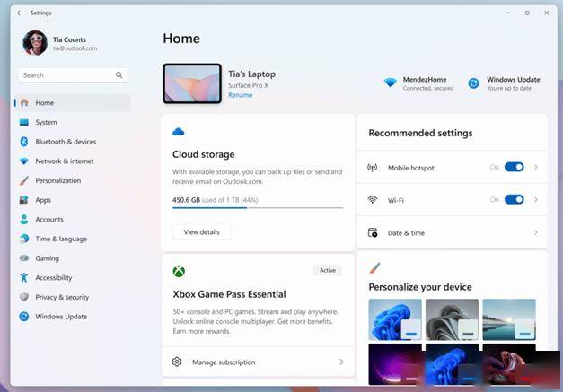Click the OneDrive cloud icon
This screenshot has height=392, width=563.
click(x=179, y=132)
